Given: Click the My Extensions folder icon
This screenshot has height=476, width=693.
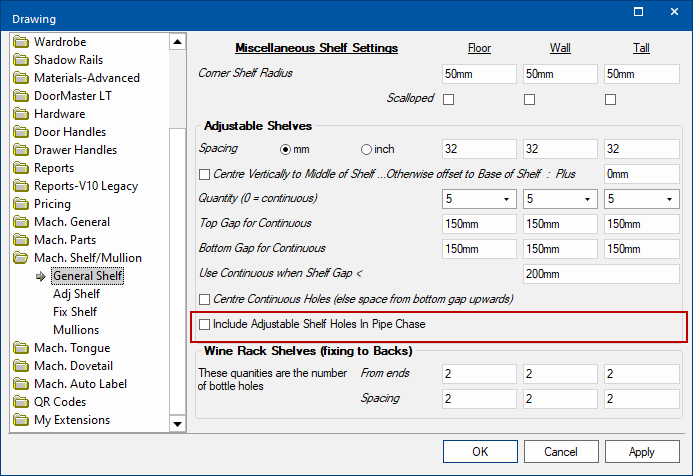Looking at the screenshot, I should coord(21,420).
